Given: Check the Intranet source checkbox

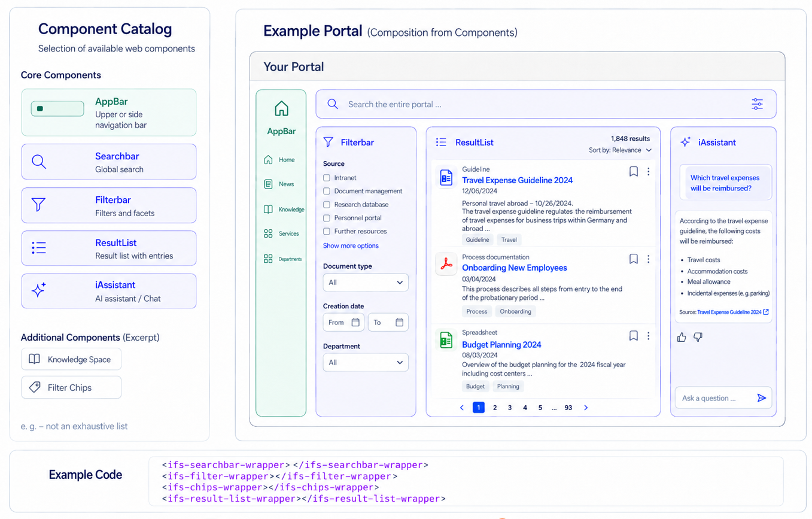Looking at the screenshot, I should pos(327,178).
